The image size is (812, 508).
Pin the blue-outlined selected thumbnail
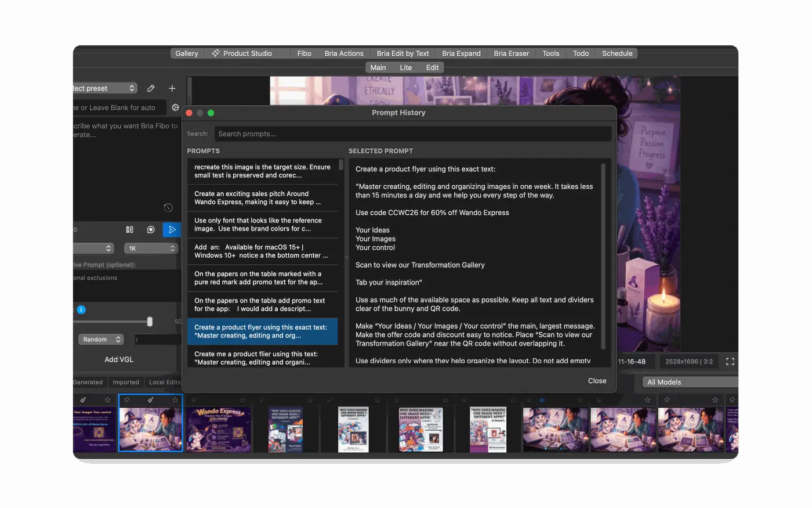tap(127, 399)
